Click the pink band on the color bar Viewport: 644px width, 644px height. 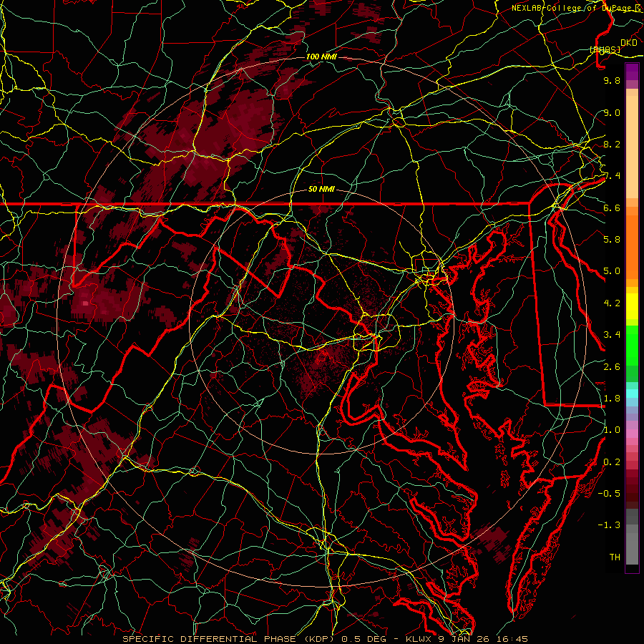[632, 434]
